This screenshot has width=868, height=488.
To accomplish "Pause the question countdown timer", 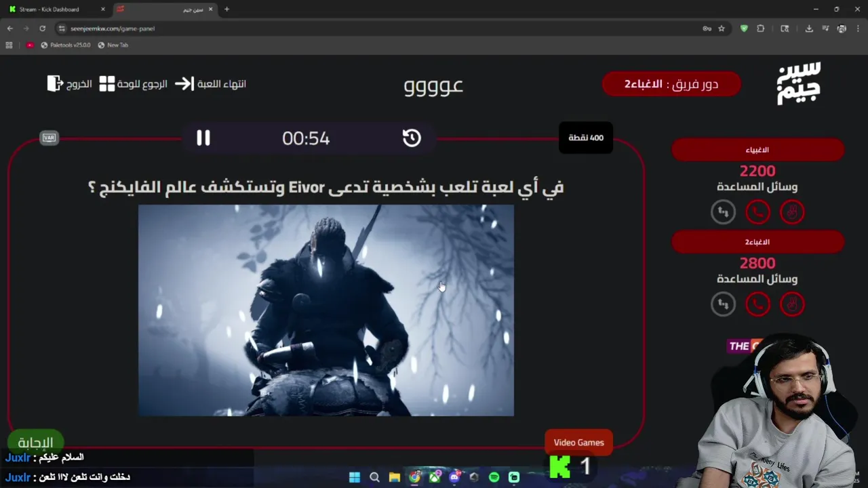I will 203,138.
